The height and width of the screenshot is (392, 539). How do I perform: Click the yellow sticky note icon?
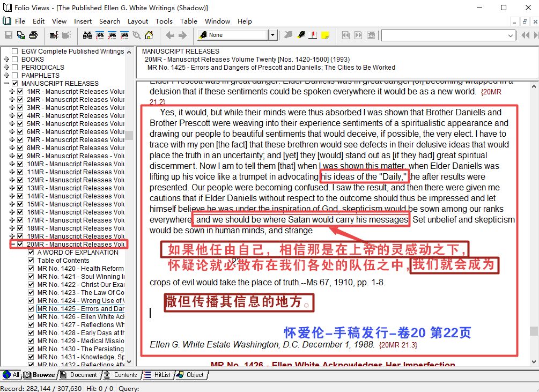coord(325,35)
